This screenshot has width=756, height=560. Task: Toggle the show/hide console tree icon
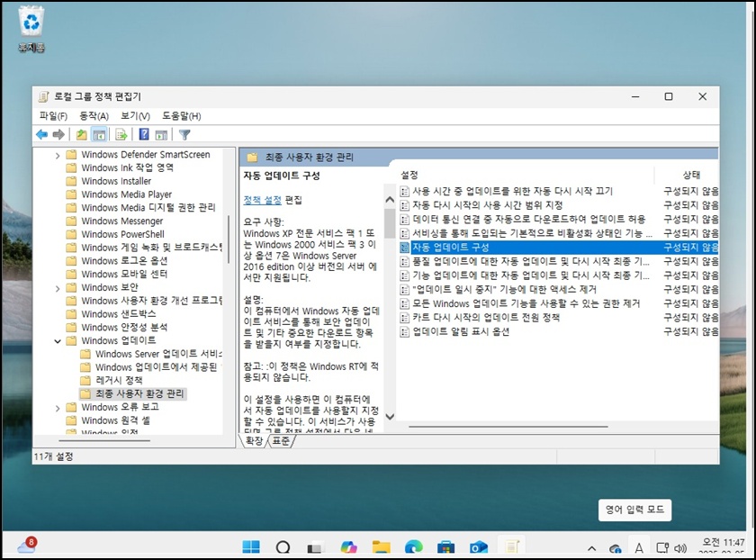pos(99,134)
